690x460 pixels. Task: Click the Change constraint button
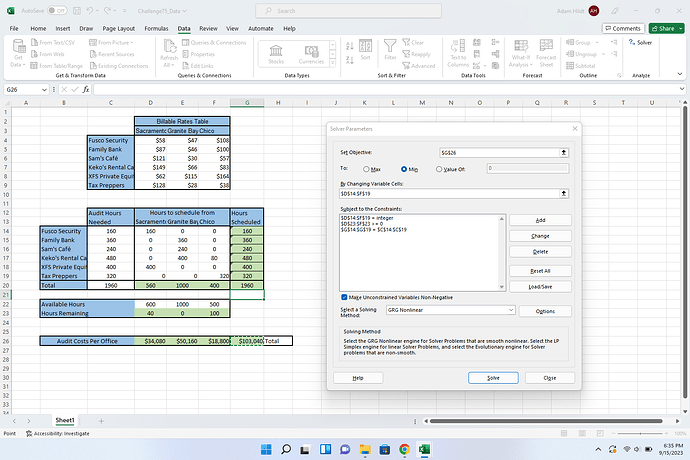tap(540, 236)
